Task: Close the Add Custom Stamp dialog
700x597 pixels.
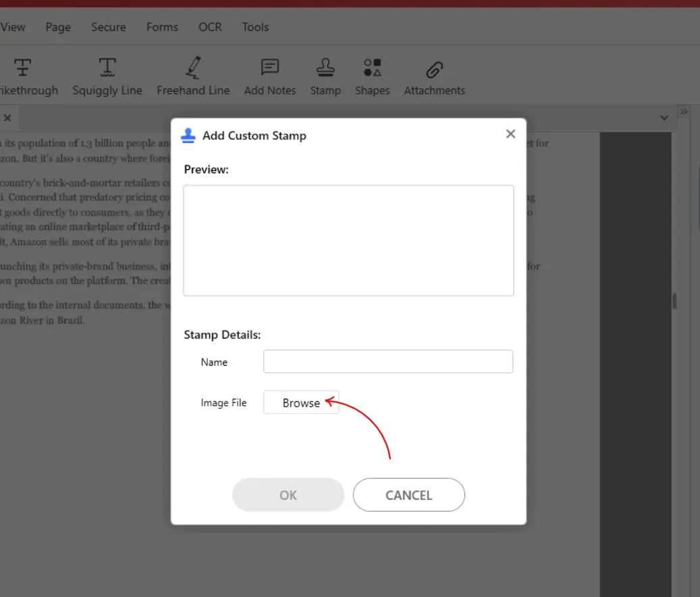Action: point(510,134)
